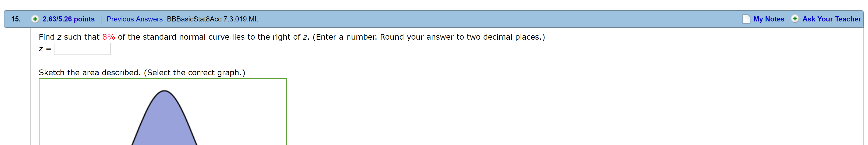Click the My Notes page icon
Viewport: 868px width, 145px height.
pyautogui.click(x=746, y=19)
